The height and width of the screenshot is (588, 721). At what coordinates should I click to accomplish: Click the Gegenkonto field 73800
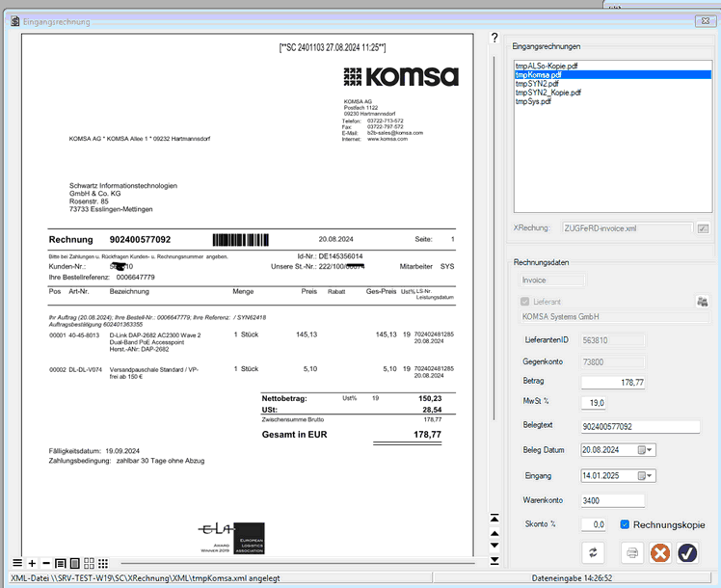[613, 362]
